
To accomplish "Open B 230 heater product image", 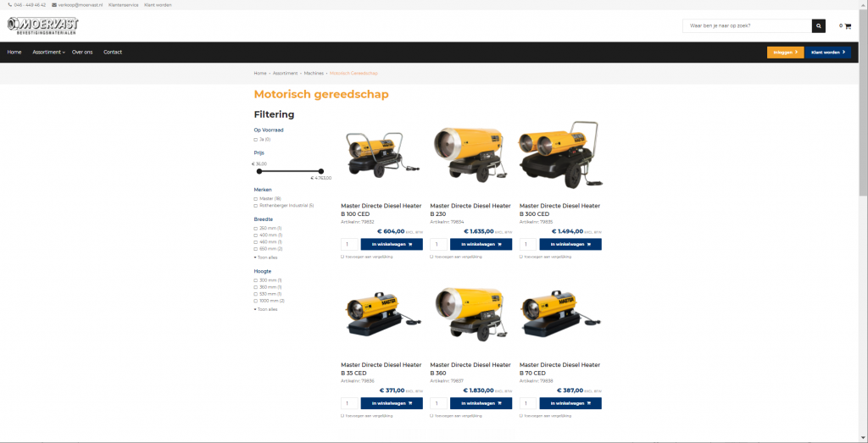I will [470, 156].
